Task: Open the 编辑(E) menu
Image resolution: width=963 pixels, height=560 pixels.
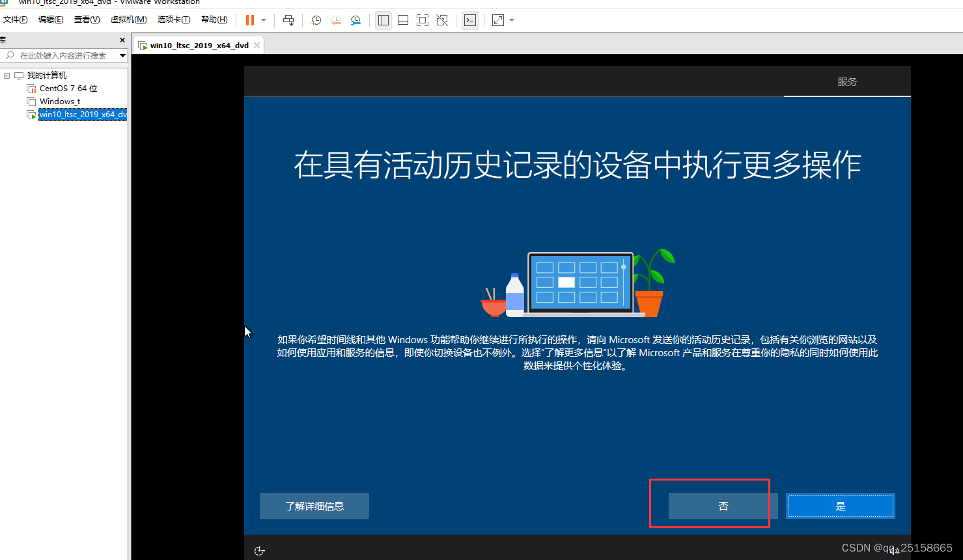Action: (x=51, y=20)
